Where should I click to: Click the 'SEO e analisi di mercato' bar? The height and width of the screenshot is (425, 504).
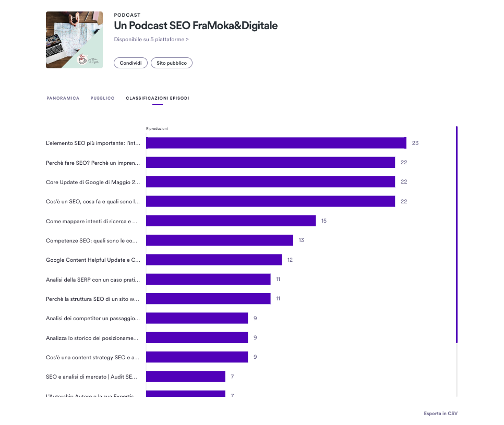[x=186, y=377]
